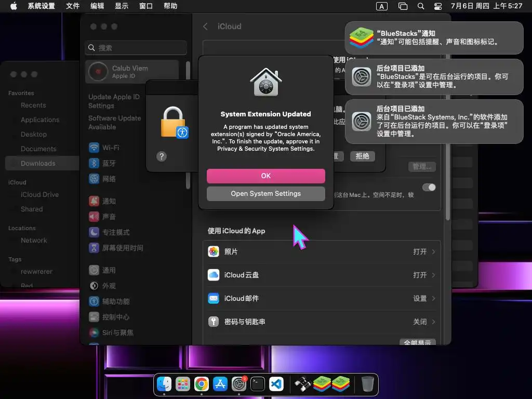Click the help question mark button
The width and height of the screenshot is (532, 399).
(162, 156)
